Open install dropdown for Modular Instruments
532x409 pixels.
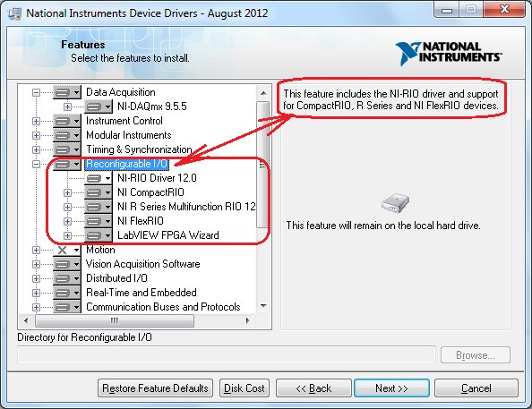67,135
